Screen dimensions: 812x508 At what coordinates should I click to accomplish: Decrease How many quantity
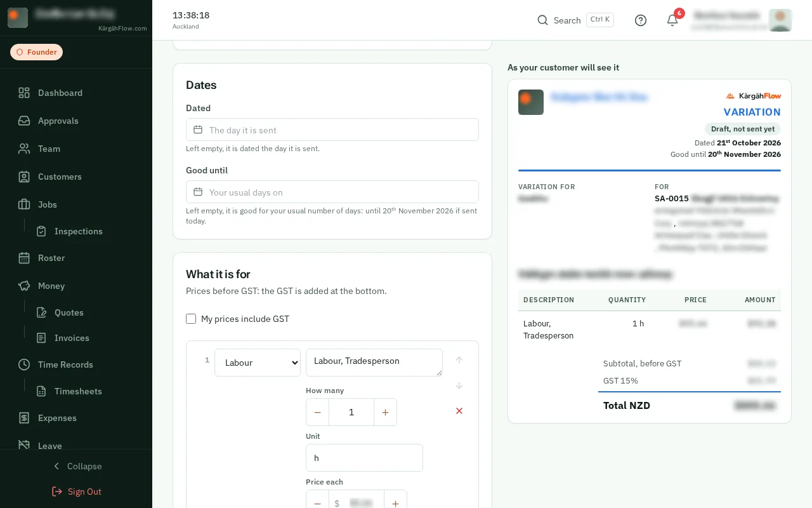click(318, 412)
